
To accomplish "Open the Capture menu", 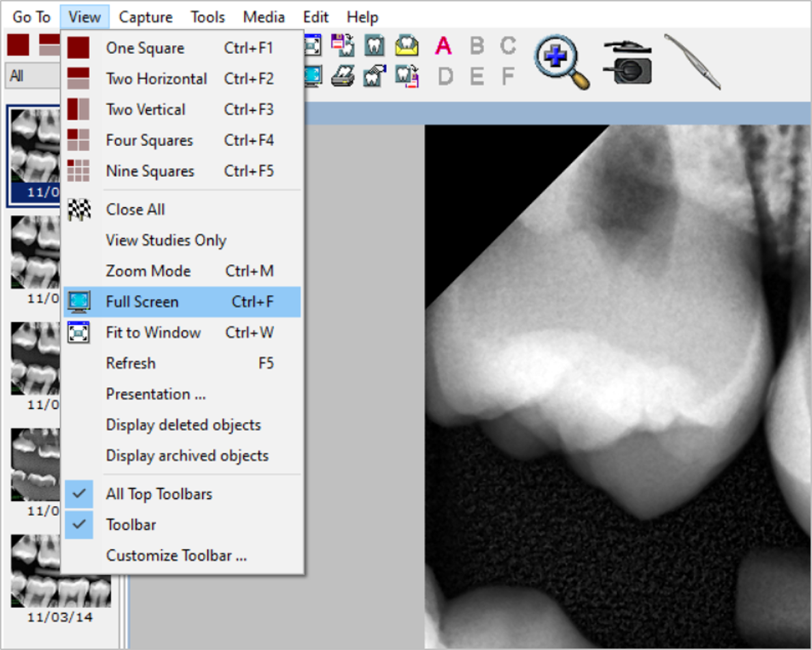I will 145,17.
